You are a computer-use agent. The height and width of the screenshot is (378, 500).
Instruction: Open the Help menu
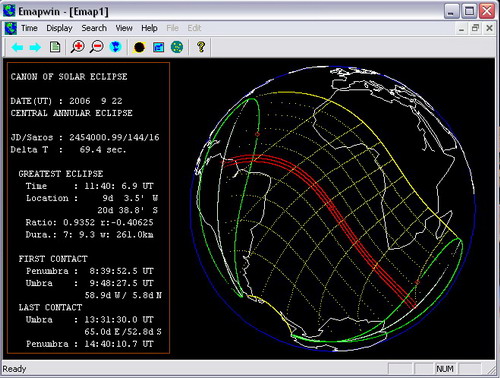149,28
